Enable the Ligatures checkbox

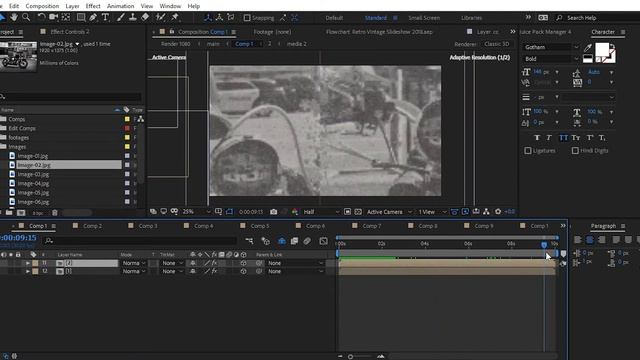(x=528, y=151)
